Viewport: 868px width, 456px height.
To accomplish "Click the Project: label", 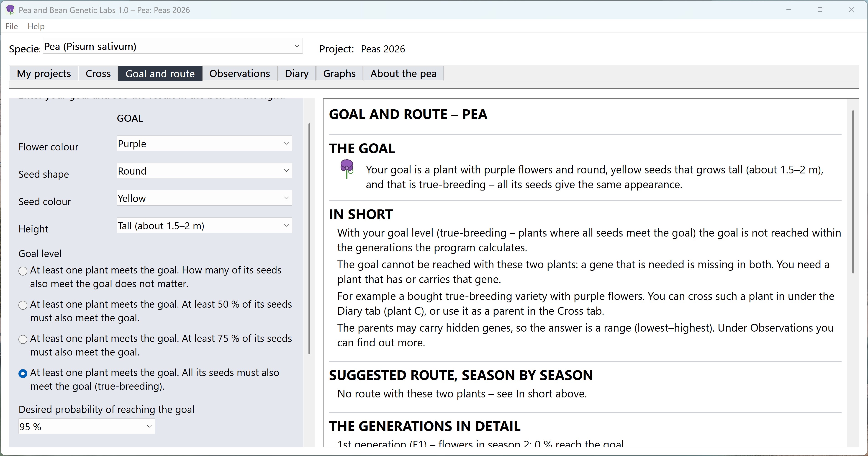I will (x=337, y=49).
